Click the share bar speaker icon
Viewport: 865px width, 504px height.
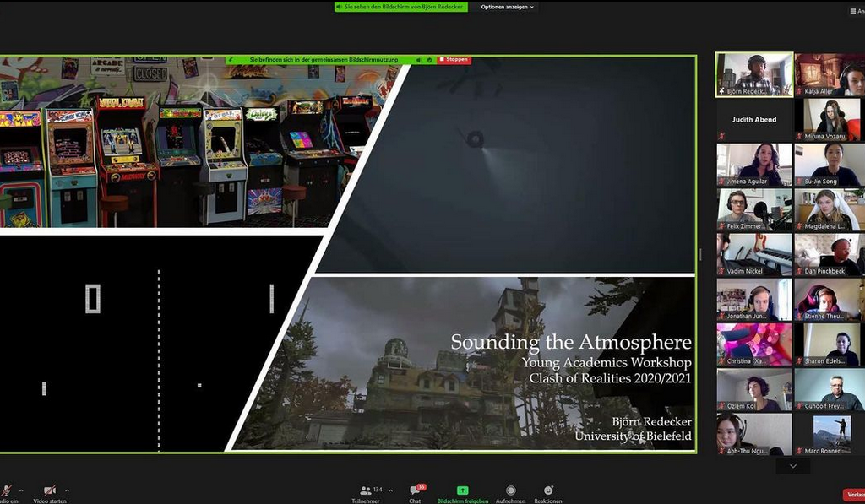[419, 60]
